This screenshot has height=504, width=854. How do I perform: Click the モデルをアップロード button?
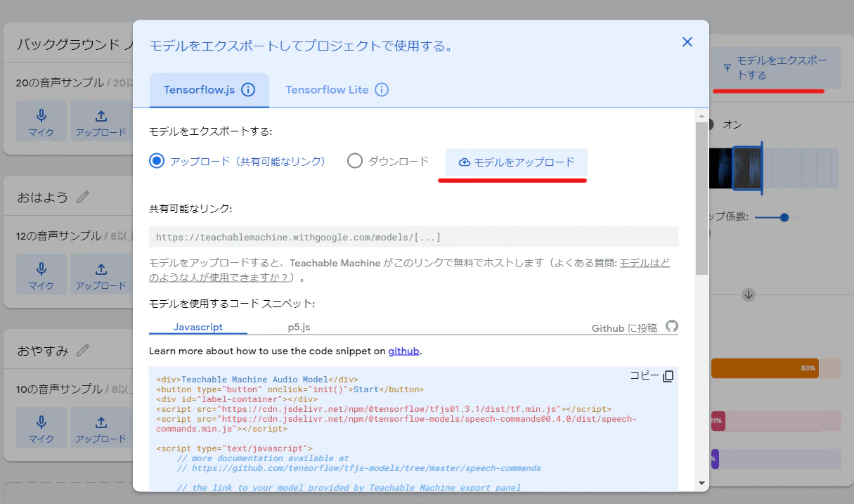(517, 162)
